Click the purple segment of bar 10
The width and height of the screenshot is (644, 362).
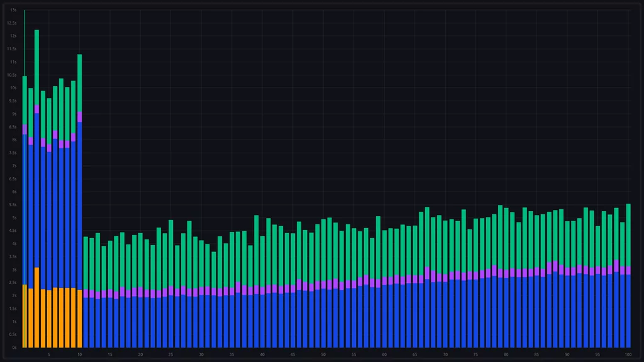pyautogui.click(x=79, y=117)
